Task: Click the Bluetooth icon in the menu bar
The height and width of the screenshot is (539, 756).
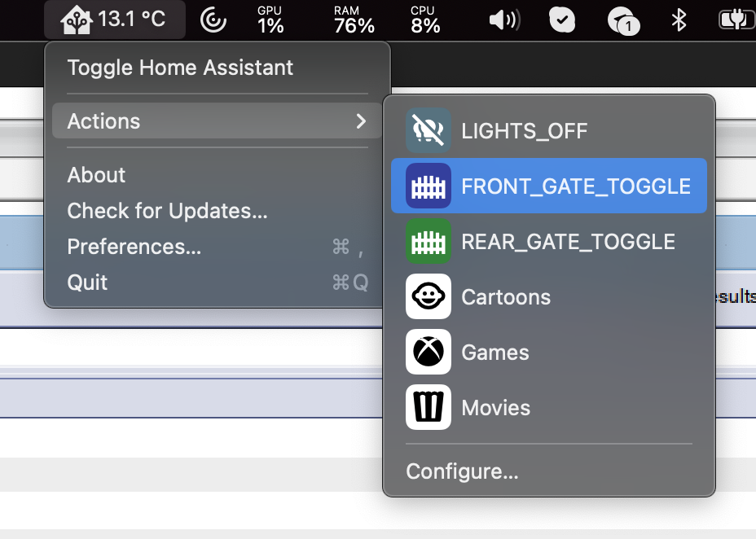Action: point(679,18)
